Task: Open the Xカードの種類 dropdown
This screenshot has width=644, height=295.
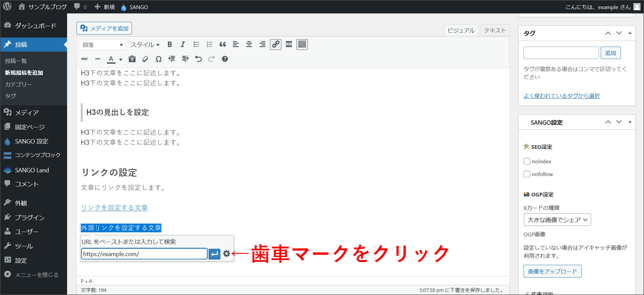Action: click(557, 220)
